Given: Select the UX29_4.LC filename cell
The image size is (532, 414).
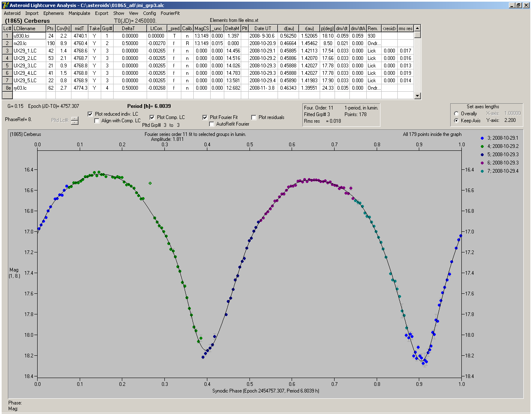Looking at the screenshot, I should (29, 73).
